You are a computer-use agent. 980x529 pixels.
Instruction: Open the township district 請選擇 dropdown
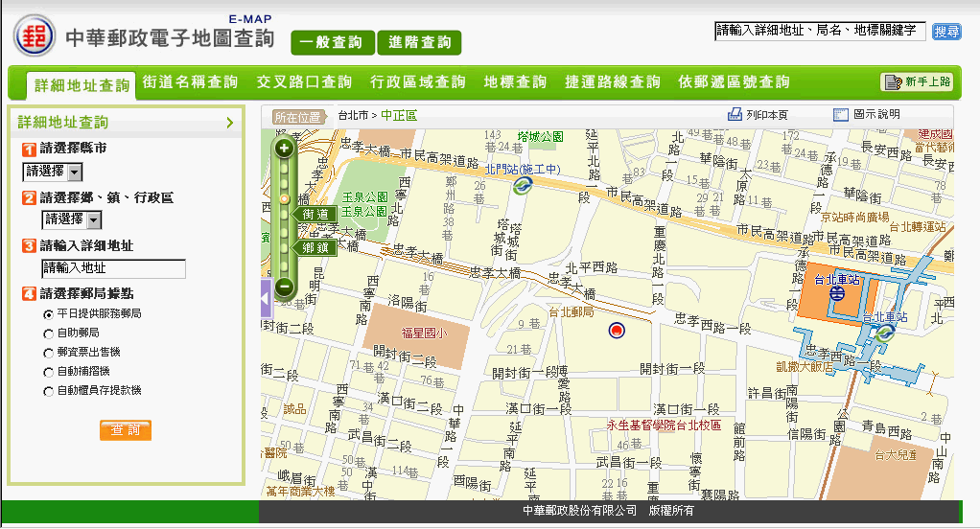(72, 219)
